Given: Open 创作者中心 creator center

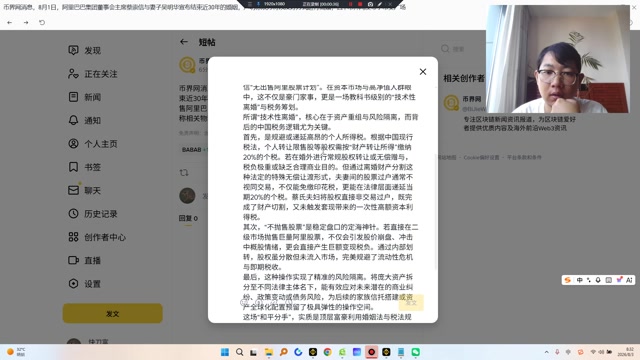Looking at the screenshot, I should [x=97, y=237].
